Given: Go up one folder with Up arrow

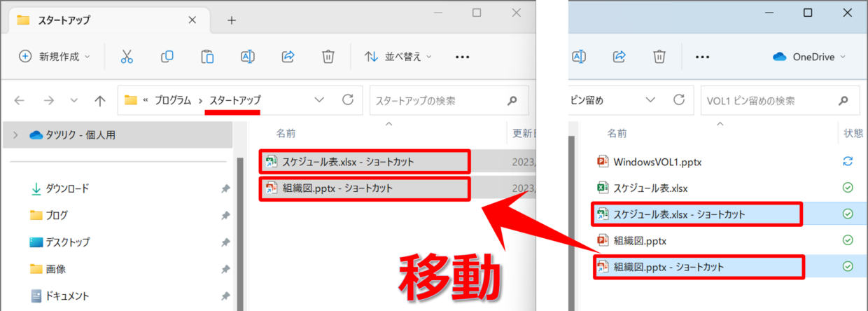Looking at the screenshot, I should [x=99, y=101].
